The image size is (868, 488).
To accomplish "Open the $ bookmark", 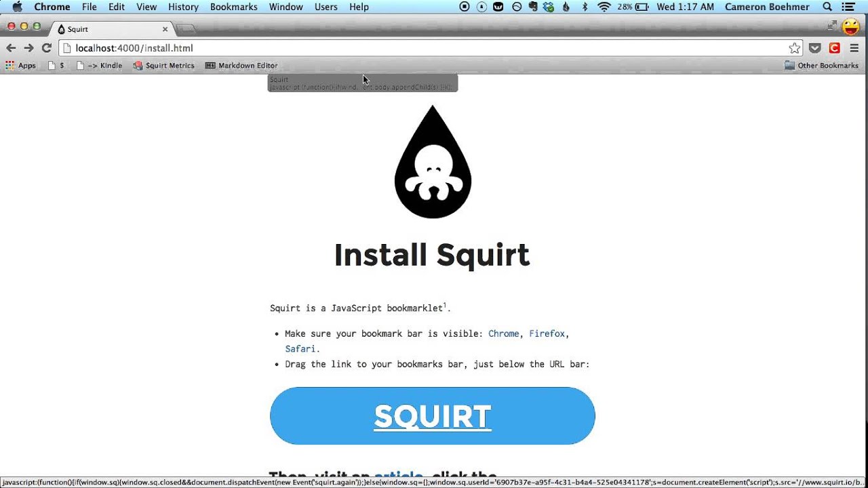I will coord(57,66).
